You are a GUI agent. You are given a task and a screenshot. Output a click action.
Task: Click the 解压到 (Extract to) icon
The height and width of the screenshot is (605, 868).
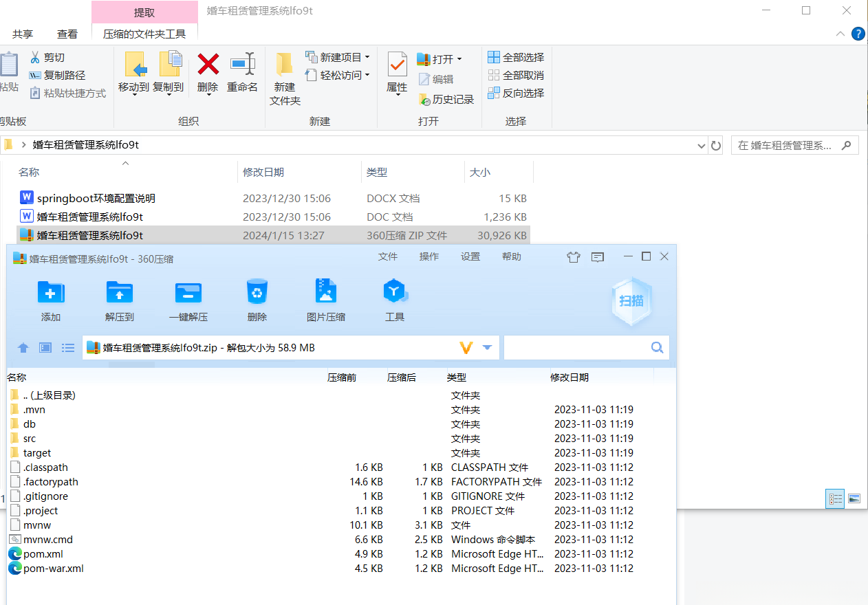click(120, 292)
